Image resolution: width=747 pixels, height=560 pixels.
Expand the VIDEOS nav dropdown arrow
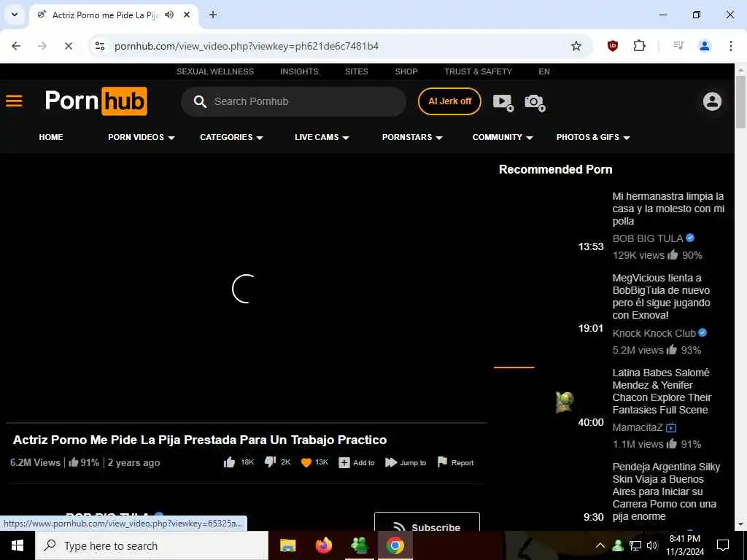171,138
